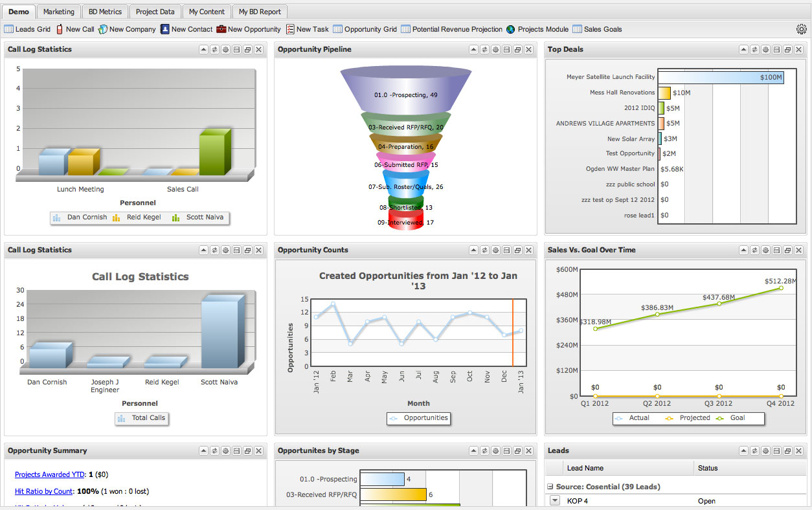Toggle the Total Calls legend
Screen dimensions: 812x510
141,419
